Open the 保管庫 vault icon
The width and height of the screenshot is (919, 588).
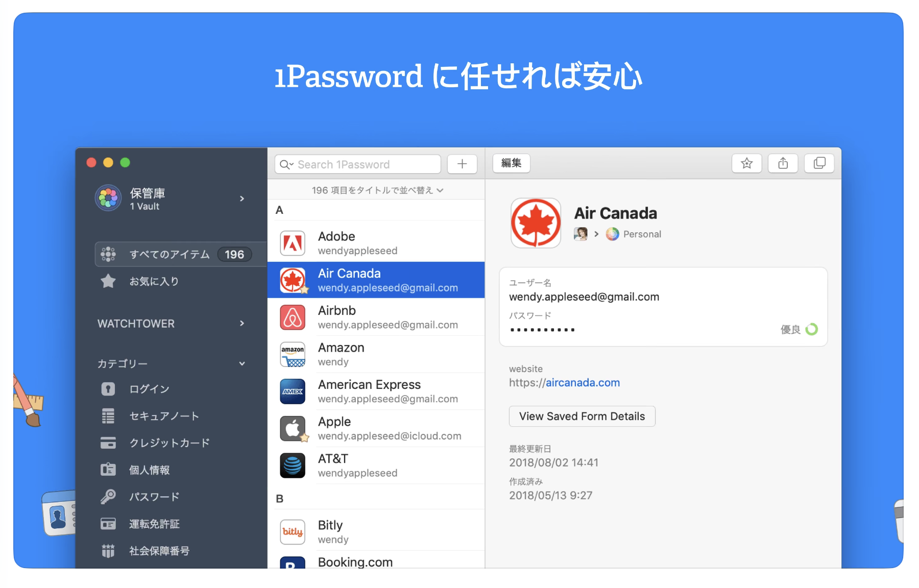tap(108, 198)
